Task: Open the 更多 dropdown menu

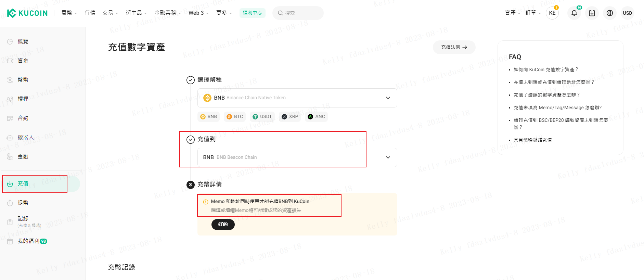Action: tap(224, 13)
